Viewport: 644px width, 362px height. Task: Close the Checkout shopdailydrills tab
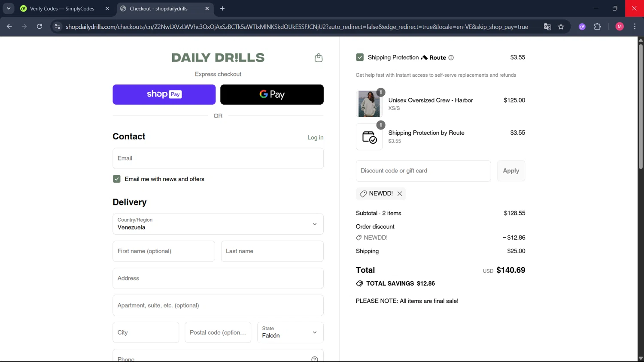(x=207, y=9)
